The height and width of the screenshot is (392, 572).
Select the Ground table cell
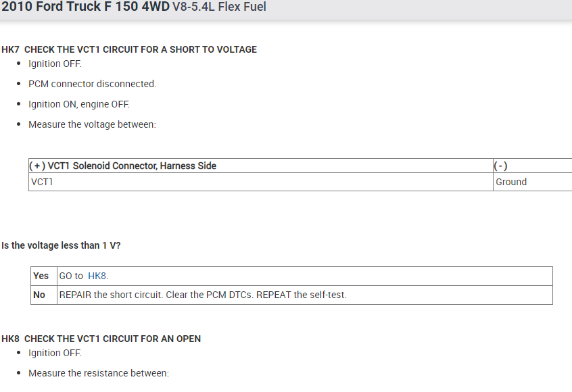point(510,182)
